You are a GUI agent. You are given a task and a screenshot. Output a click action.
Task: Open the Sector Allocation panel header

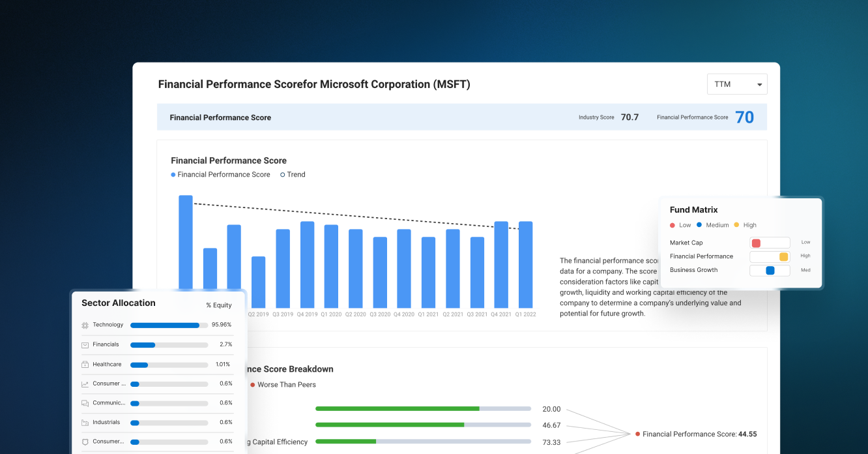click(x=119, y=303)
